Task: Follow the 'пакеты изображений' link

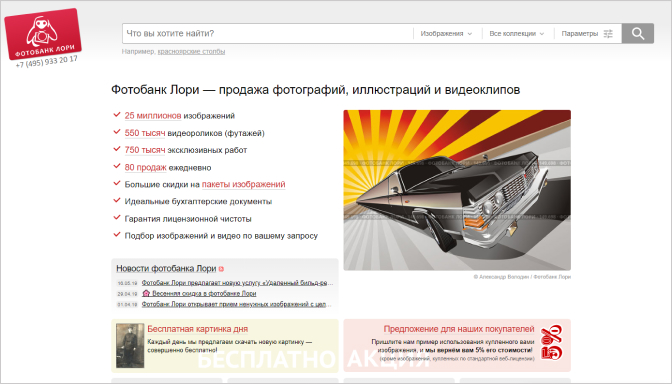Action: pyautogui.click(x=243, y=184)
